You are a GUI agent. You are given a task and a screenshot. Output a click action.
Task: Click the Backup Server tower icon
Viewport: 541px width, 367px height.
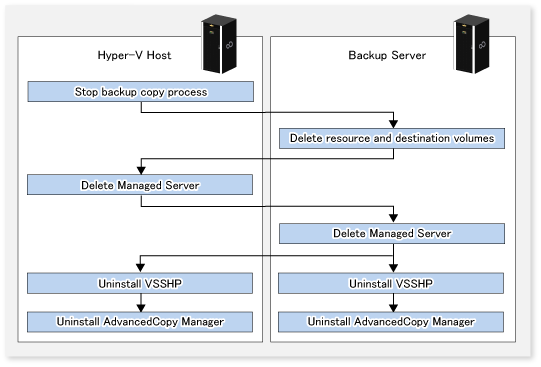[471, 44]
